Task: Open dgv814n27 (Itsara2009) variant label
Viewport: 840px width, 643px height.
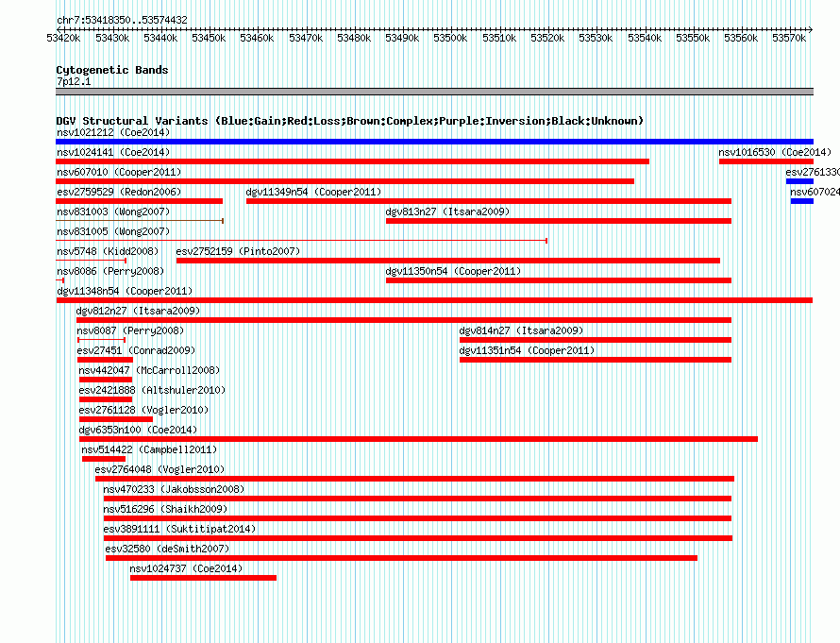Action: coord(521,330)
